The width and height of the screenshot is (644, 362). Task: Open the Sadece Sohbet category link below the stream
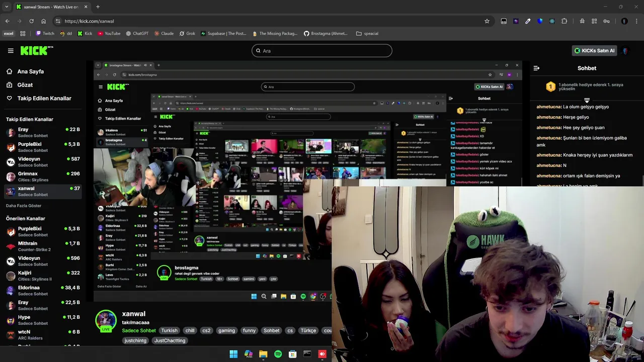139,331
